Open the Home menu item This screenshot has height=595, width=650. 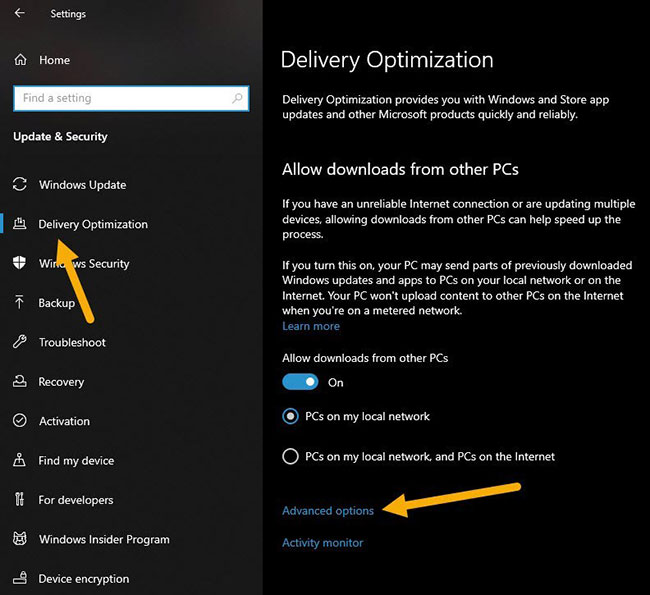point(54,60)
